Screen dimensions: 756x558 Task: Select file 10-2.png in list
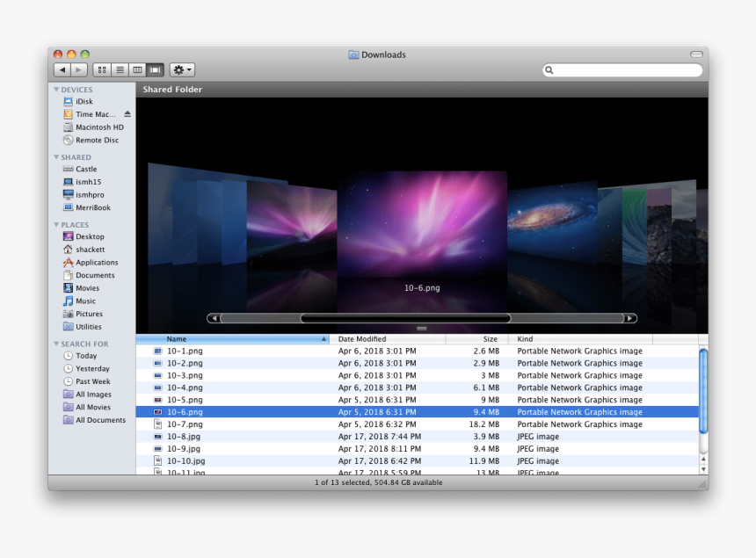(x=418, y=363)
